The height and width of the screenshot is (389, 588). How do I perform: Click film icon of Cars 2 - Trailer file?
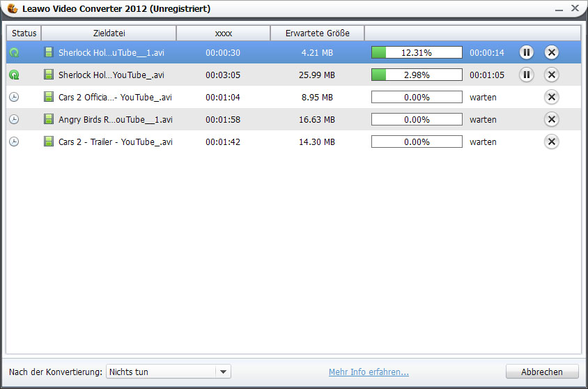pos(48,142)
